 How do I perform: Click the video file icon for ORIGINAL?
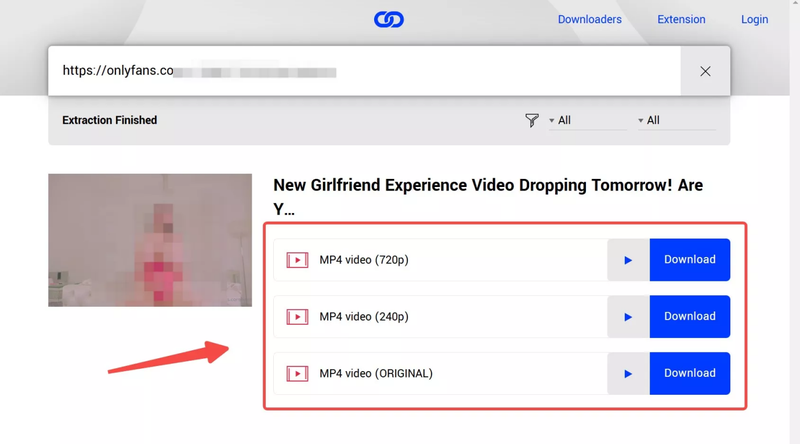(x=297, y=374)
